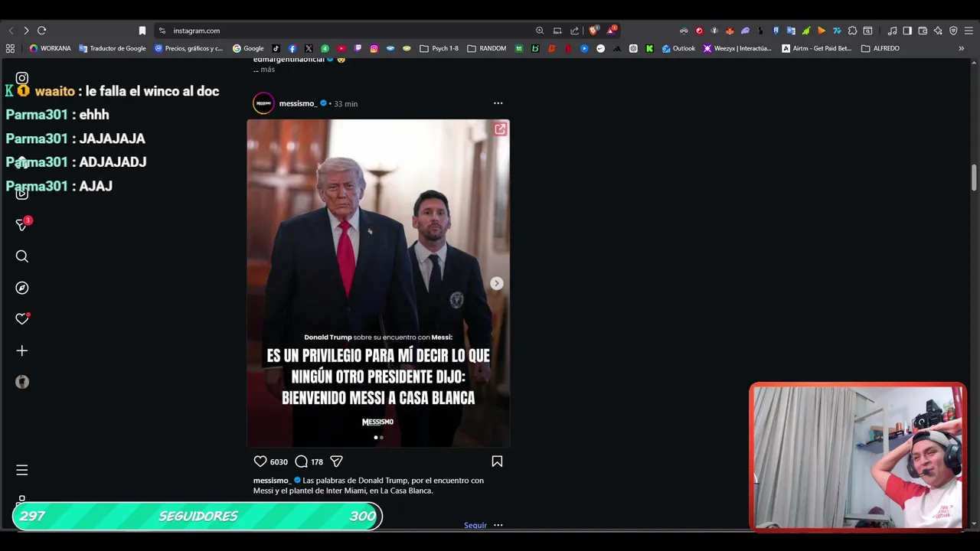Open the Twitch bookmark icon
The height and width of the screenshot is (551, 980).
click(x=358, y=48)
